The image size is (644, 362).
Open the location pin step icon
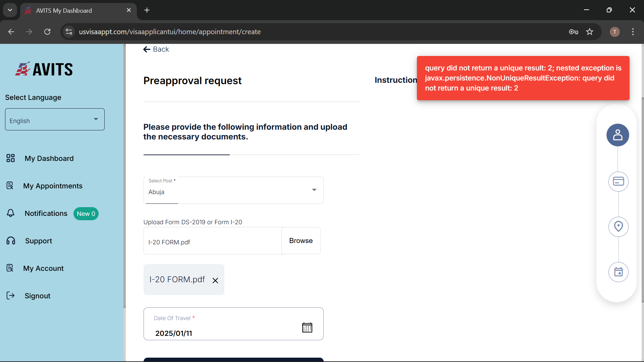[618, 227]
